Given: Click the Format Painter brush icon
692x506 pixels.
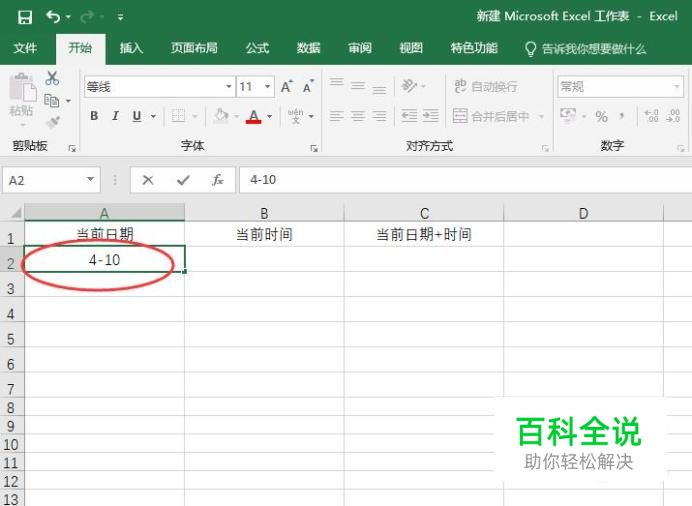Looking at the screenshot, I should pyautogui.click(x=53, y=122).
